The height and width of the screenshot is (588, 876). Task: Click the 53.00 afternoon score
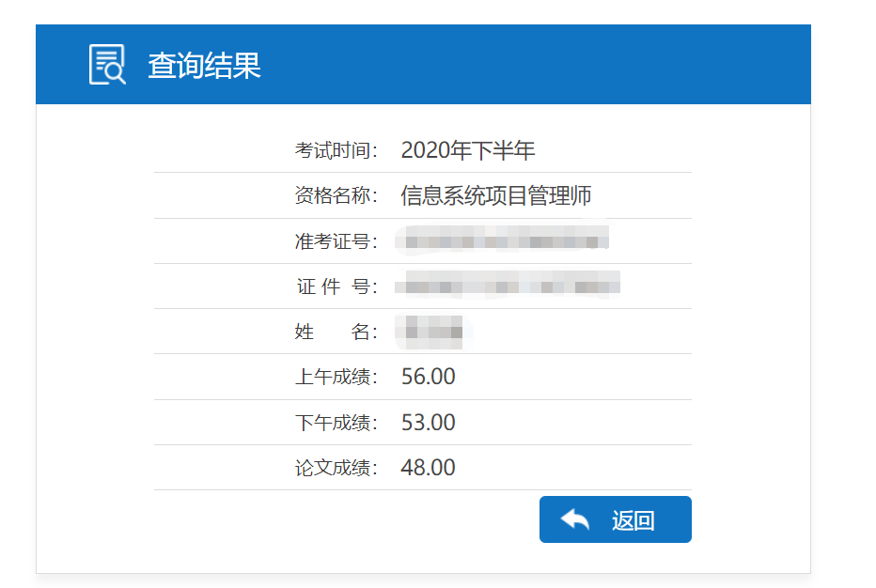point(428,423)
